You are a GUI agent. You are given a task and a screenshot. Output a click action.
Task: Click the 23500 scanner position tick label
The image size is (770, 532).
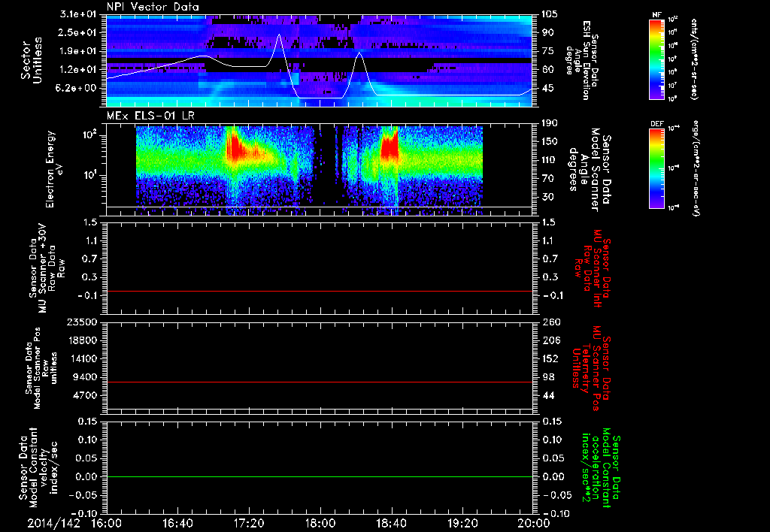[x=83, y=322]
